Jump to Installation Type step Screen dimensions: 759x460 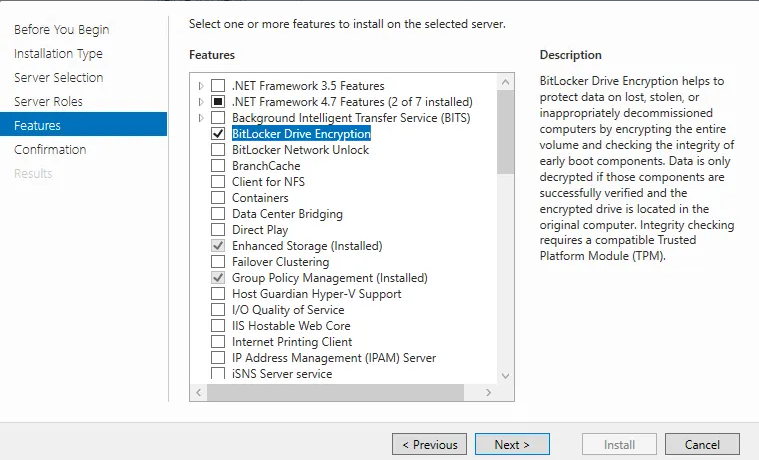pyautogui.click(x=58, y=54)
